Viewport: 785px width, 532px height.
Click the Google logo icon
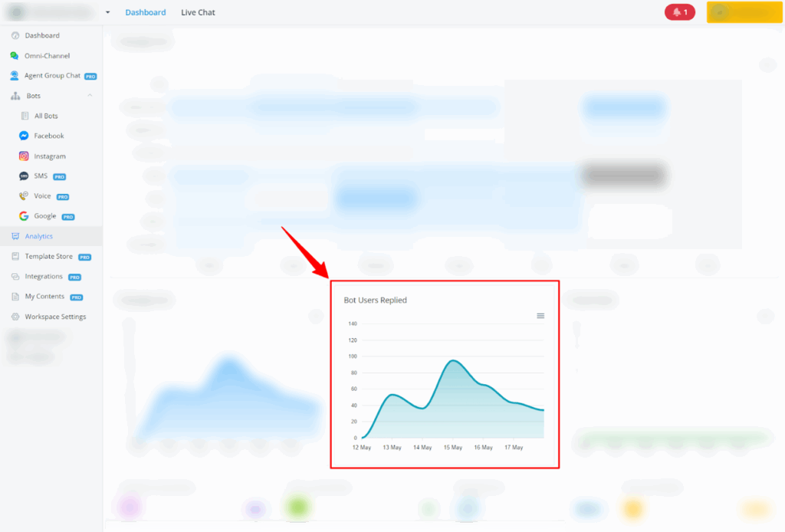pos(24,216)
